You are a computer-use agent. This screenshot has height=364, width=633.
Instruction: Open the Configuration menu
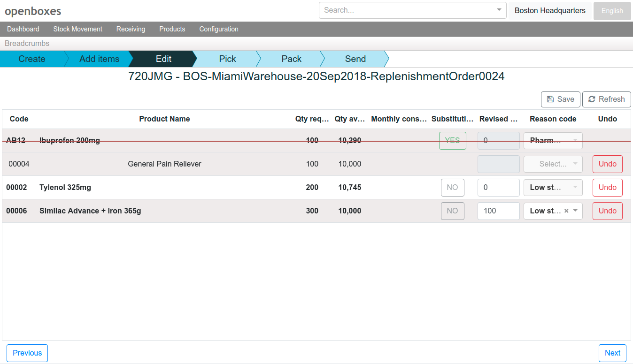[219, 29]
